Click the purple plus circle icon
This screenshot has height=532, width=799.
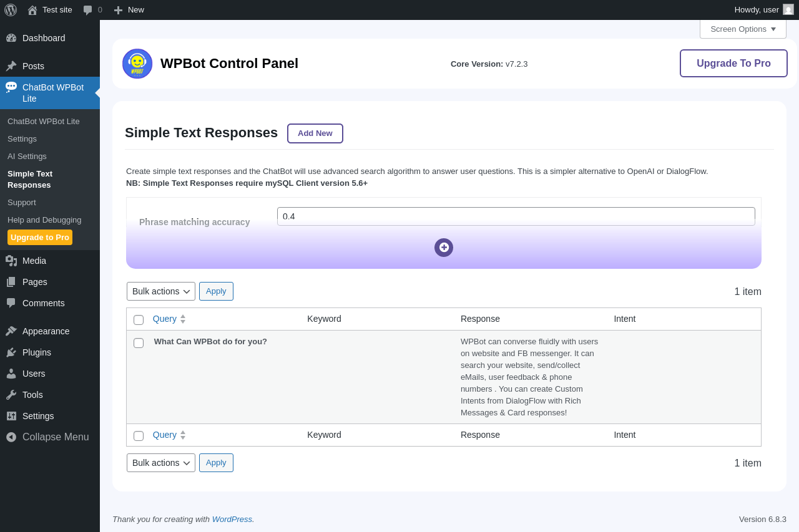click(444, 248)
